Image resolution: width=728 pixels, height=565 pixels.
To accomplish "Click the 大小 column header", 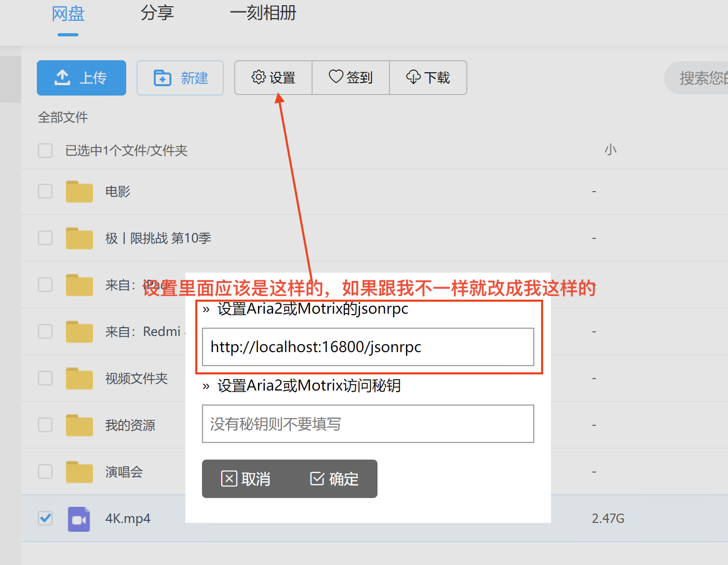I will tap(611, 150).
